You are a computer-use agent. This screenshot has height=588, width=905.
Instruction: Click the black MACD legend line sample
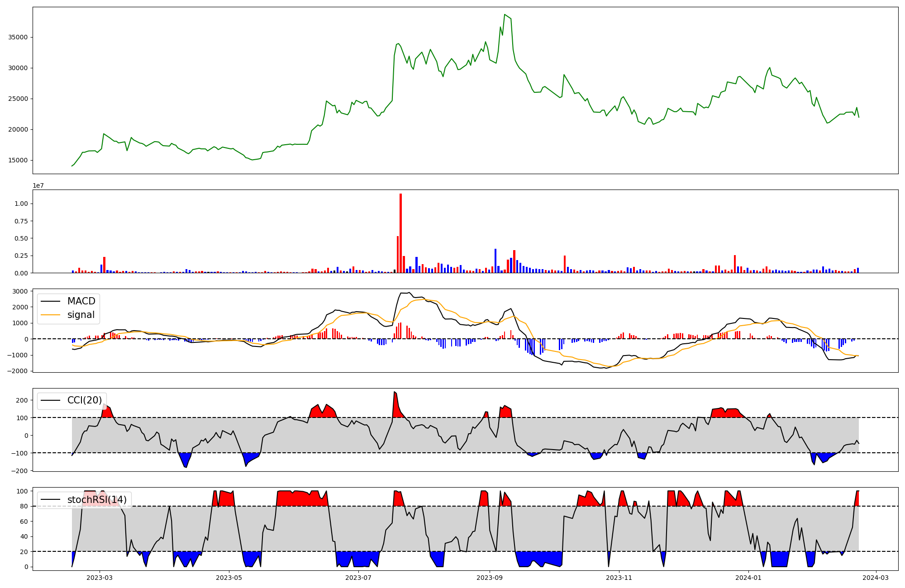(51, 301)
